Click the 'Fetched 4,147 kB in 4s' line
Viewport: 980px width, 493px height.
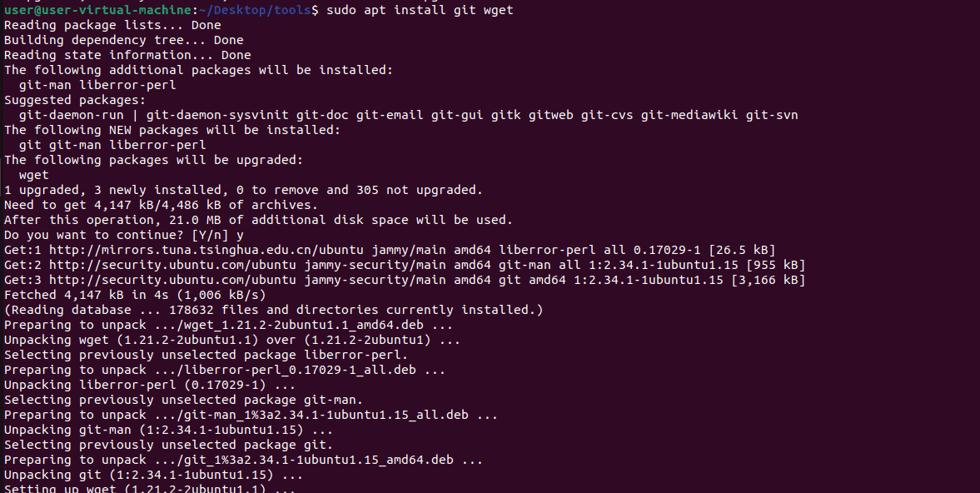[135, 295]
